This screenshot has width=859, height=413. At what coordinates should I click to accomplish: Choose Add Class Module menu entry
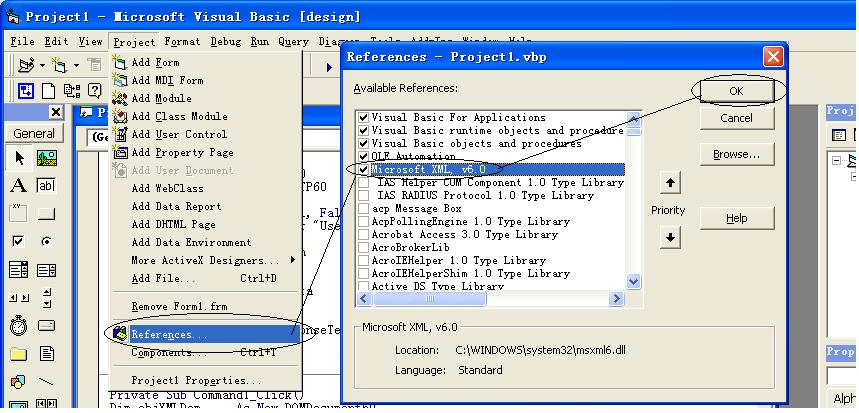pyautogui.click(x=205, y=116)
